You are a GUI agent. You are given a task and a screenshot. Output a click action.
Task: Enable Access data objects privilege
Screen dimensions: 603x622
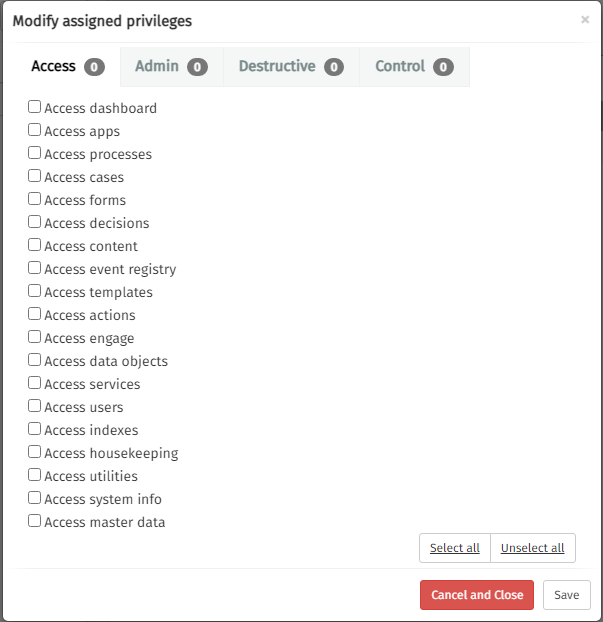(x=35, y=360)
